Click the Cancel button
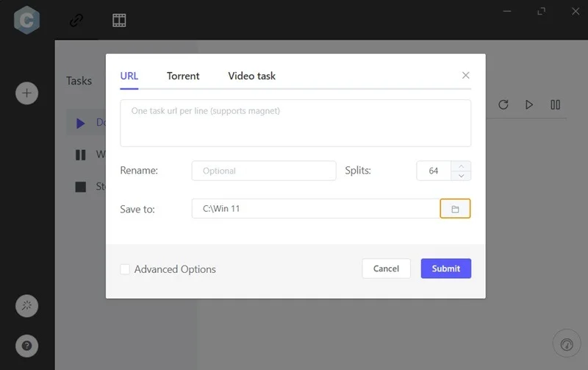The height and width of the screenshot is (370, 588). (386, 268)
